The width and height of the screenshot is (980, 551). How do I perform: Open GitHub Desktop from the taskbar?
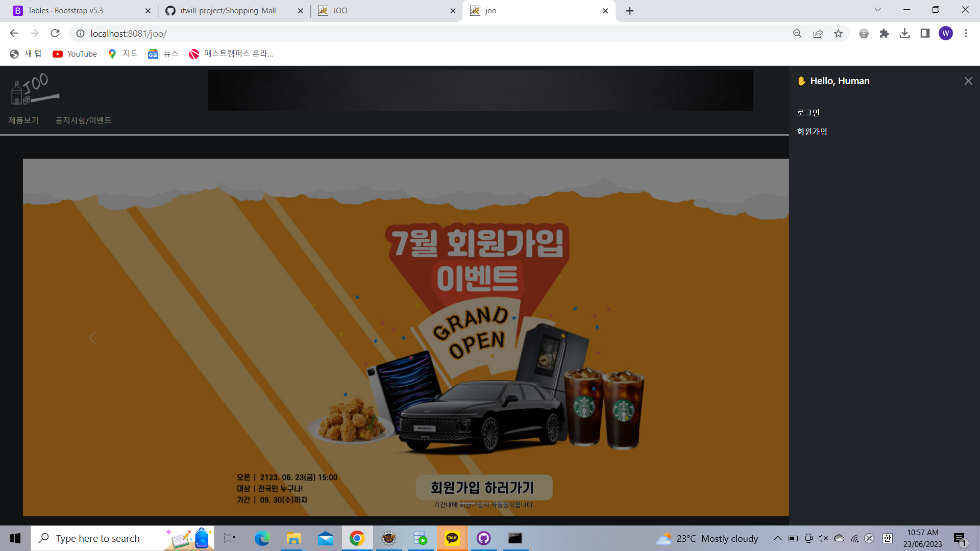[483, 538]
